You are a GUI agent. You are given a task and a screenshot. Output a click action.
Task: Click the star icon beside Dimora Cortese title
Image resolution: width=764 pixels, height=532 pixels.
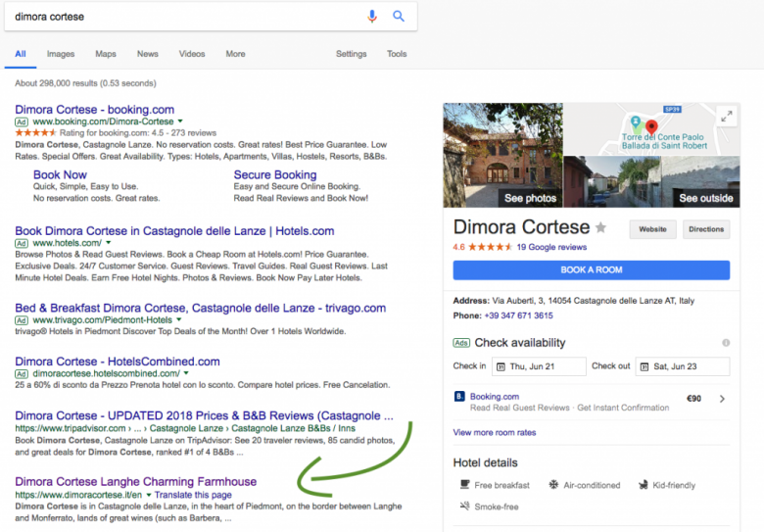pyautogui.click(x=601, y=227)
